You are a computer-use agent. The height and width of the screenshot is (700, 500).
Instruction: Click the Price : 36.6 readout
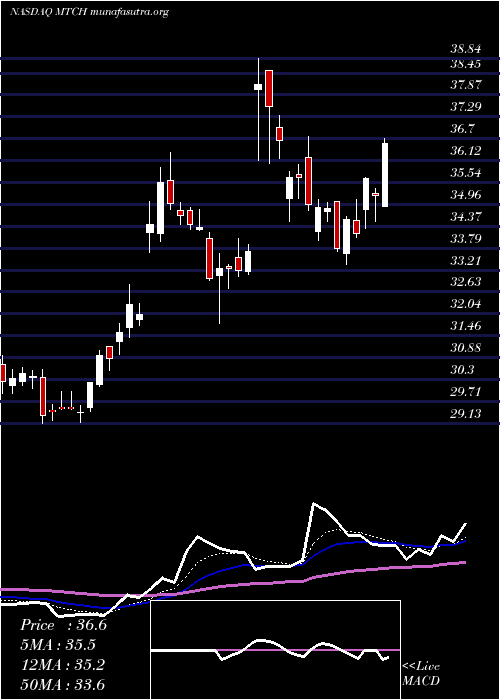click(63, 625)
